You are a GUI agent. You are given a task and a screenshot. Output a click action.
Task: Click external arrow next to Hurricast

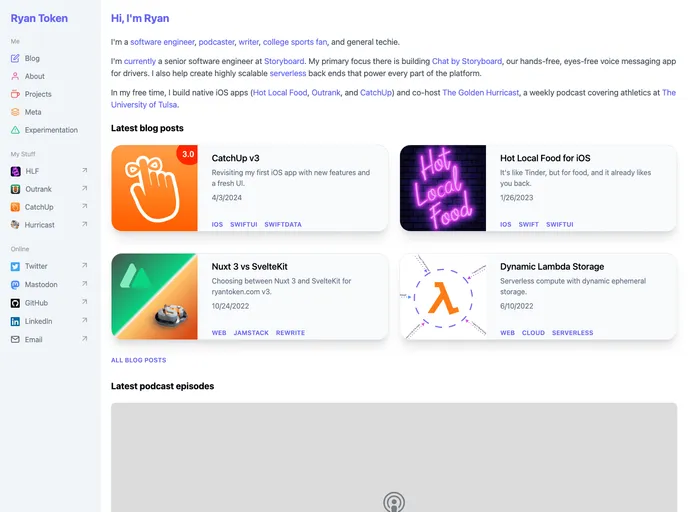tap(85, 224)
